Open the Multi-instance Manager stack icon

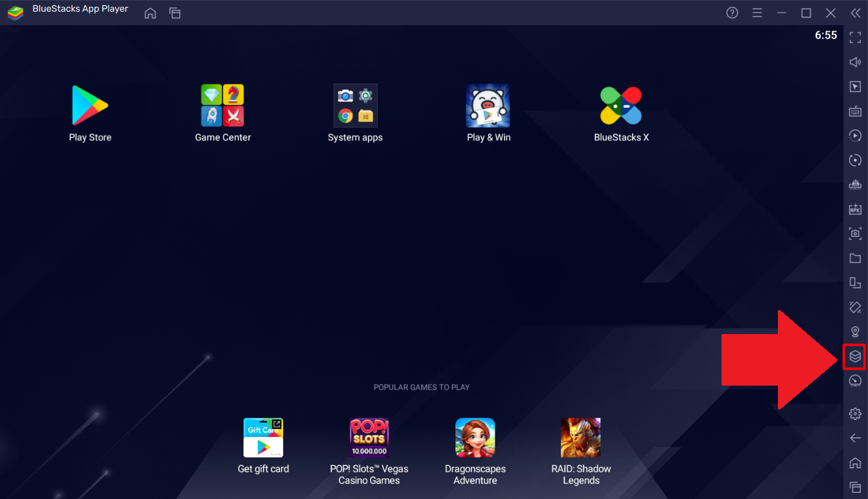pyautogui.click(x=855, y=356)
